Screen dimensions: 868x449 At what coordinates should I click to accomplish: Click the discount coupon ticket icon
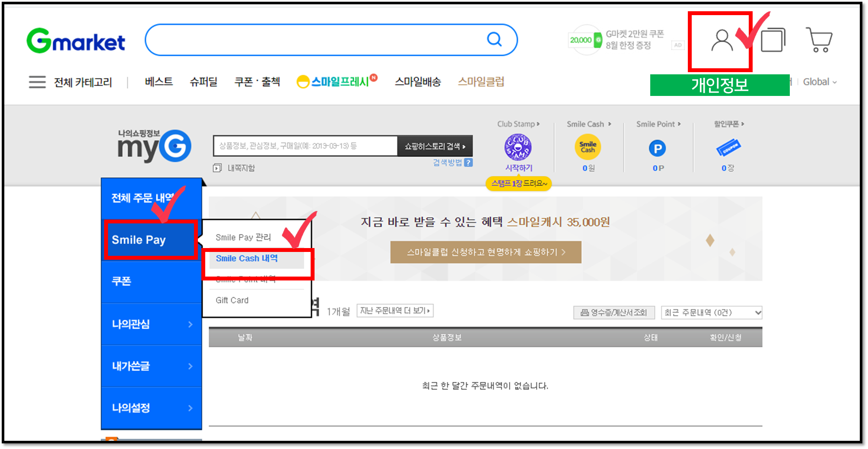pyautogui.click(x=728, y=147)
